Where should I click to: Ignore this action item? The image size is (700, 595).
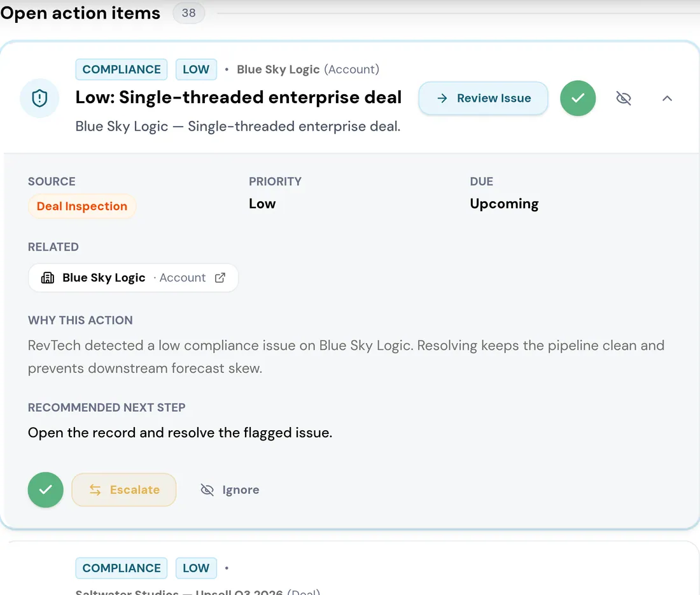230,489
